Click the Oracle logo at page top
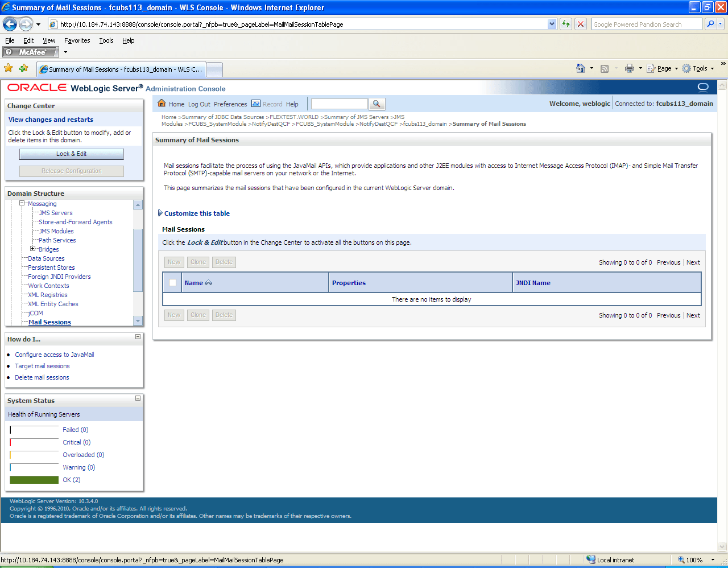The height and width of the screenshot is (568, 728). (x=37, y=88)
